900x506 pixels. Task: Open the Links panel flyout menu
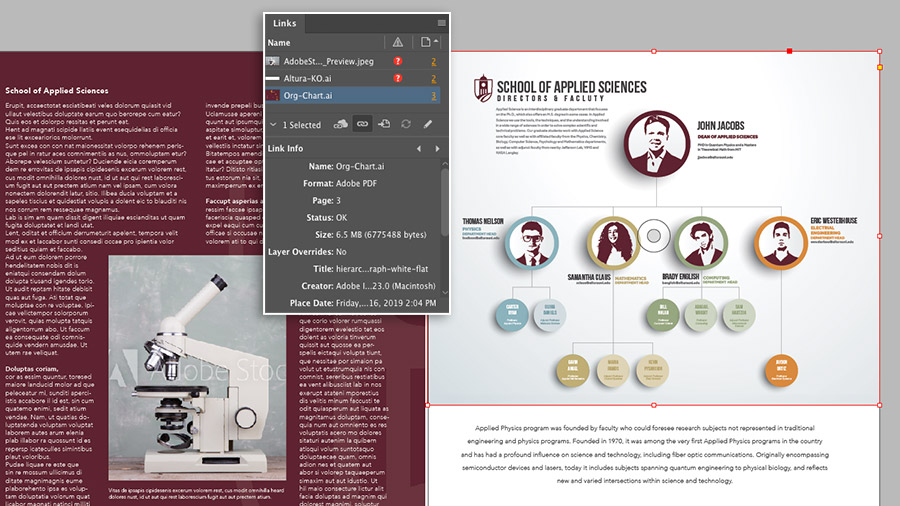click(x=441, y=23)
